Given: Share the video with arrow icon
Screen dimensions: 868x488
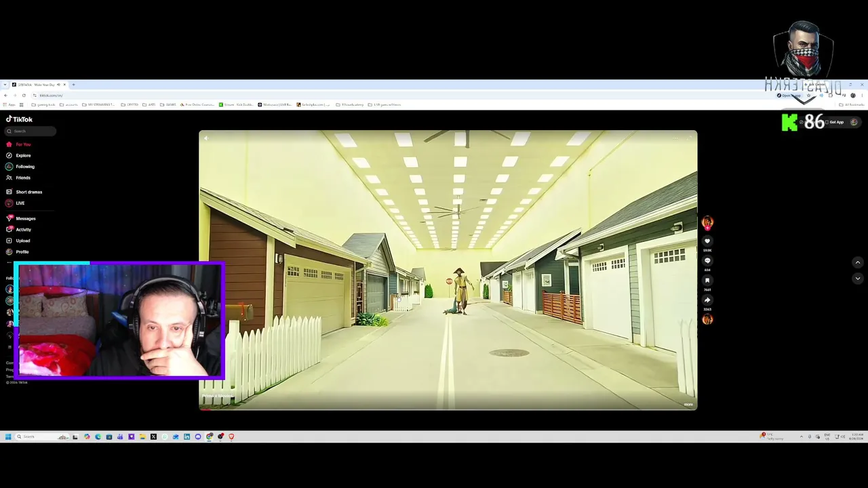Looking at the screenshot, I should (707, 300).
